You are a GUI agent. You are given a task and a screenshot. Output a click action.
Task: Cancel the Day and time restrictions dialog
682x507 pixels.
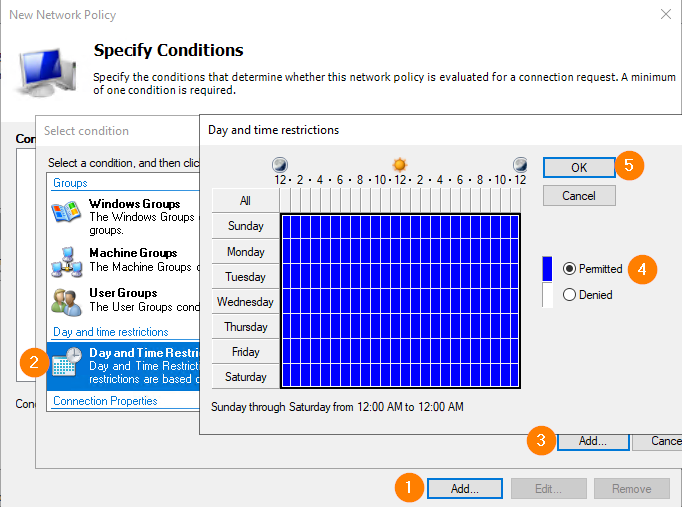pos(579,196)
